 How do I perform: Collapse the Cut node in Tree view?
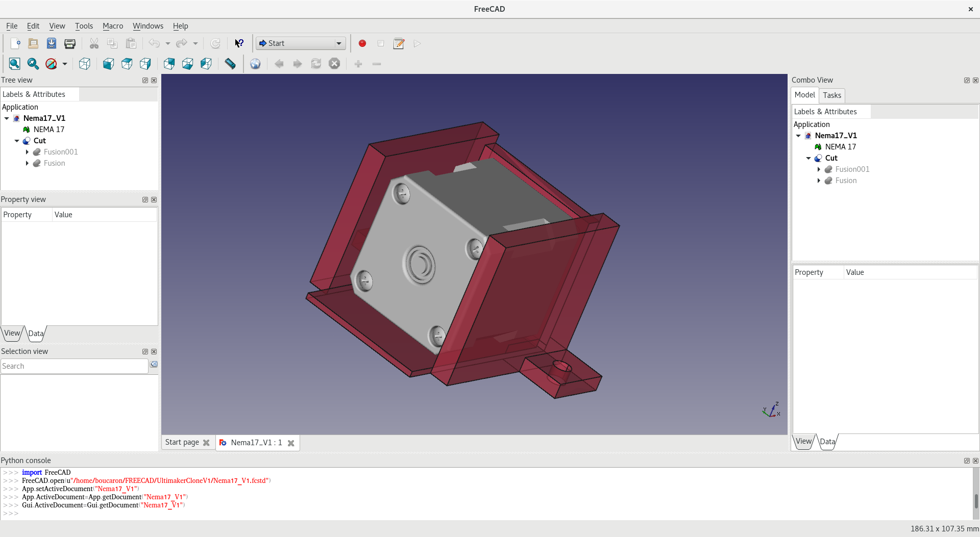tap(17, 141)
